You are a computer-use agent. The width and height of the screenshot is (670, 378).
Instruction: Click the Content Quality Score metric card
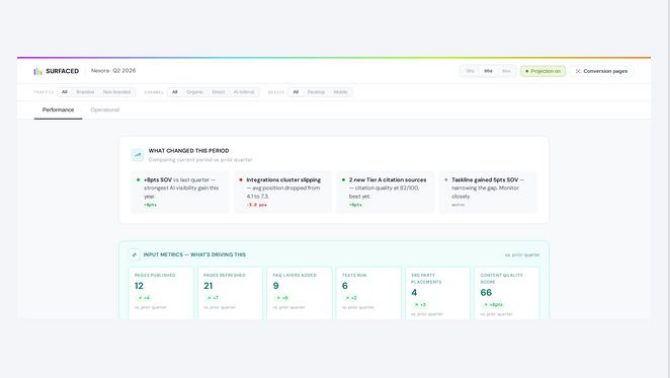[507, 293]
